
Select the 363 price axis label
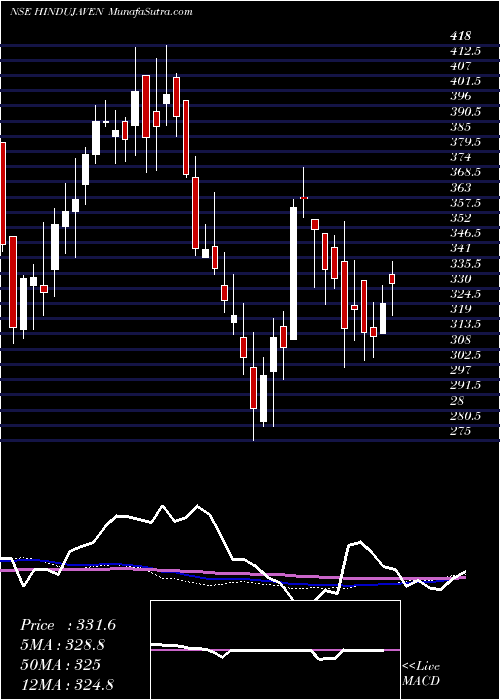tap(461, 188)
